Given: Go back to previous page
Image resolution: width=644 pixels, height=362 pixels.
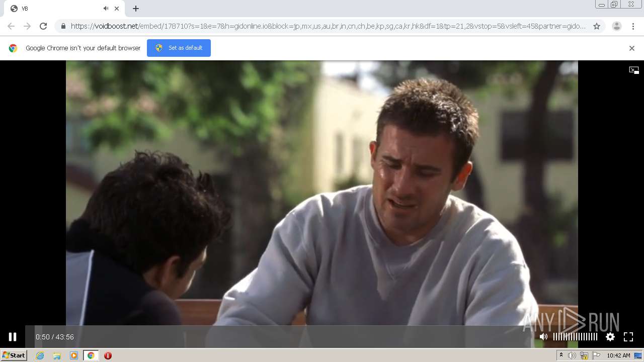Looking at the screenshot, I should pos(11,26).
